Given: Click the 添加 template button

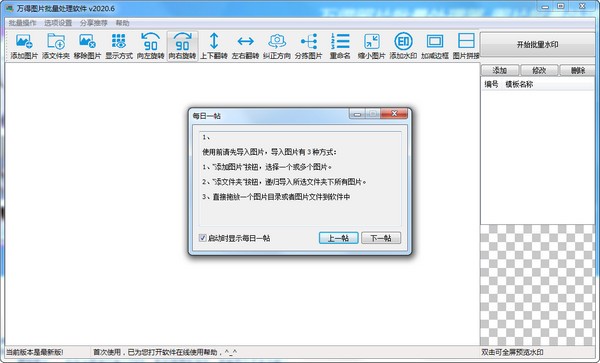Looking at the screenshot, I should click(500, 70).
